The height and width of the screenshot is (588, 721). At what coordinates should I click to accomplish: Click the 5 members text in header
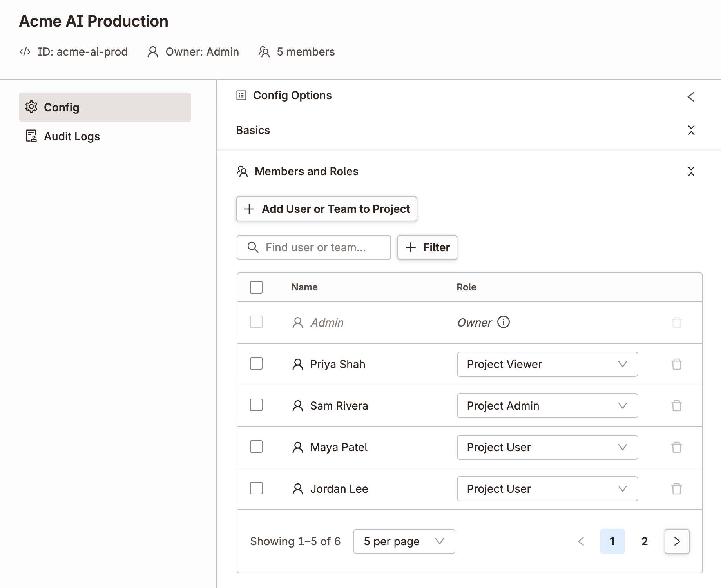pos(306,52)
